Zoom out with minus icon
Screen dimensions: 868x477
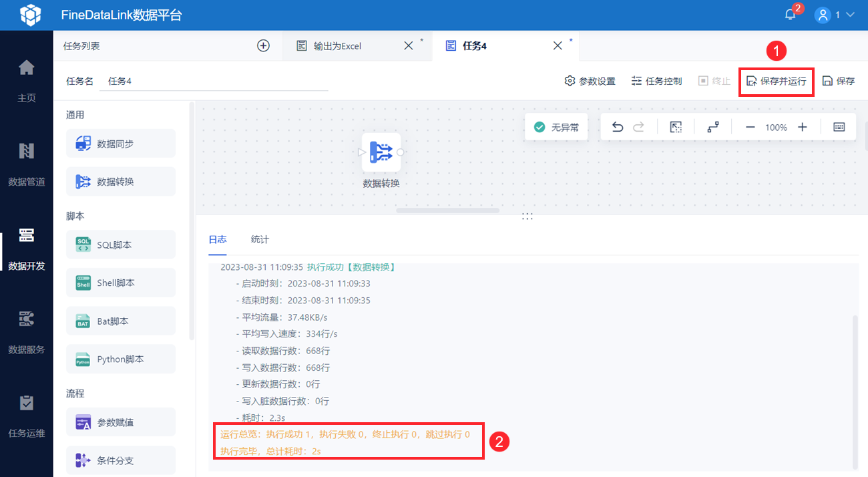750,127
